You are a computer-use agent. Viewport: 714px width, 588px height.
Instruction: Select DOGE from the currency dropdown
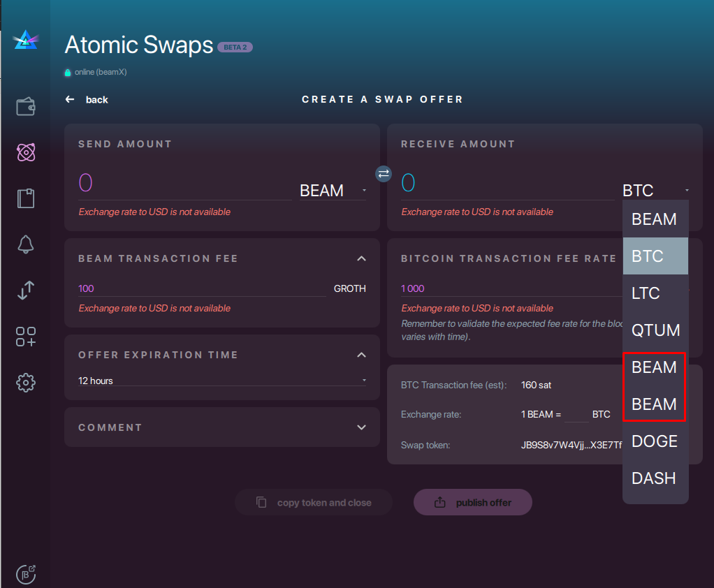(x=654, y=441)
